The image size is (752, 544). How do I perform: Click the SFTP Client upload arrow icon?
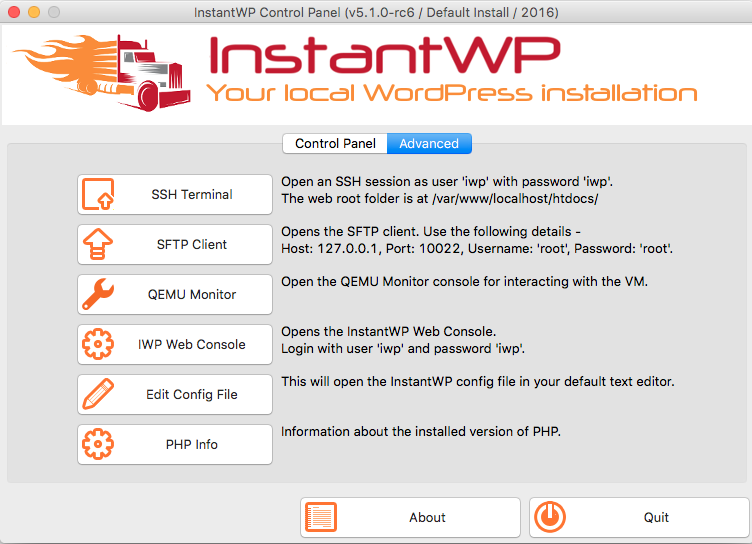(98, 244)
